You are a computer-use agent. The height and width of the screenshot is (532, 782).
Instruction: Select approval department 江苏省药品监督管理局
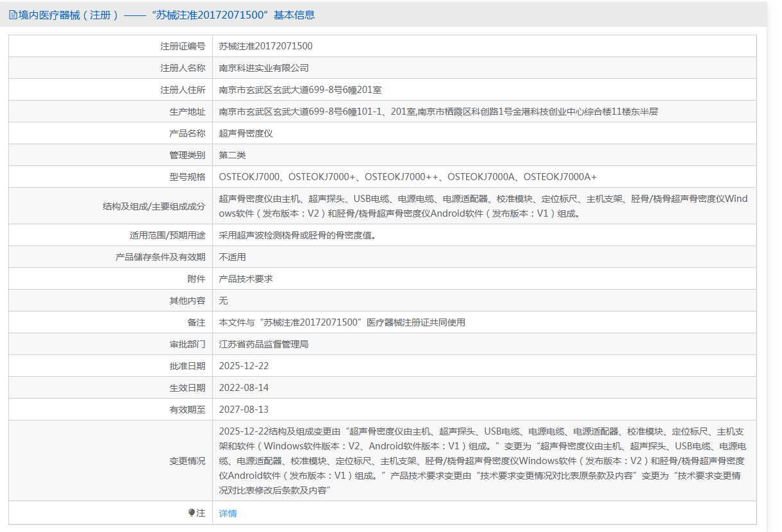point(264,344)
